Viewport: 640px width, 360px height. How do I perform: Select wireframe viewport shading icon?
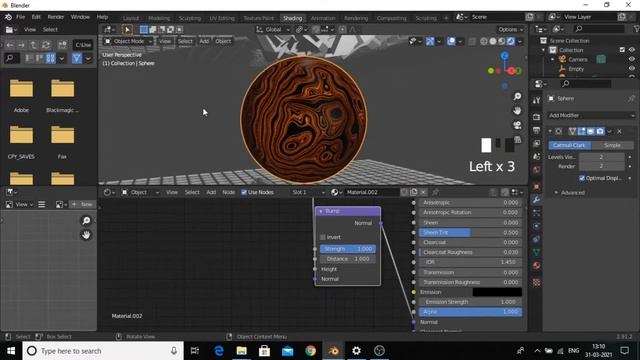click(484, 41)
